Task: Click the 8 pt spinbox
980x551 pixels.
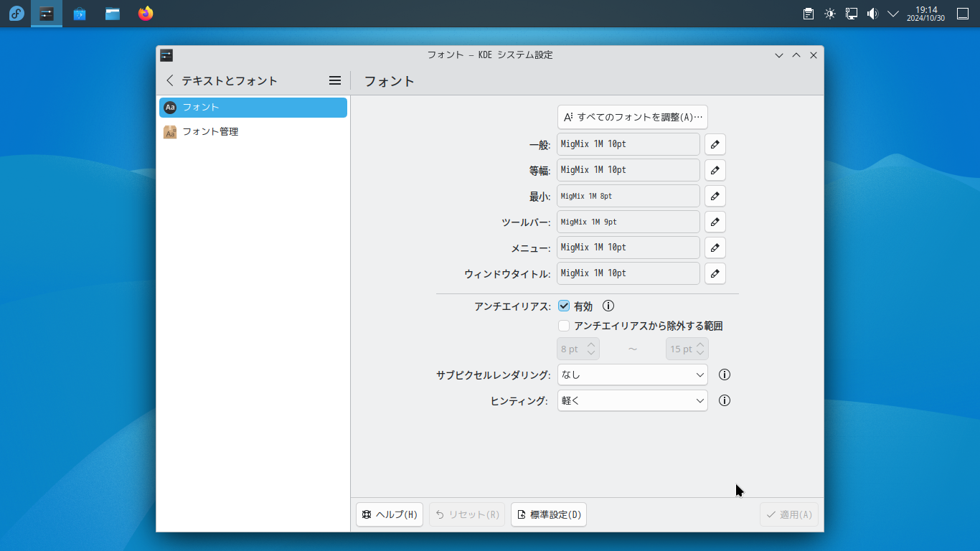Action: [578, 349]
